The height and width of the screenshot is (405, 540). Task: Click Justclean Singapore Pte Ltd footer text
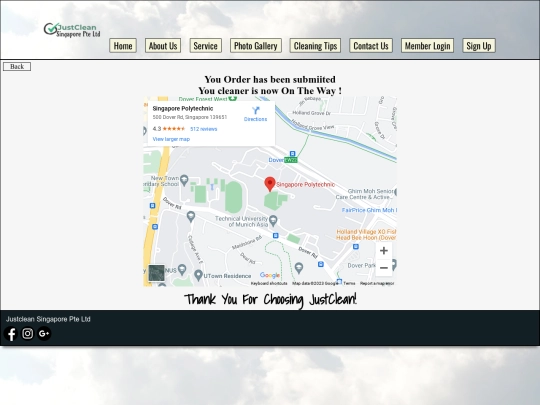click(x=48, y=319)
